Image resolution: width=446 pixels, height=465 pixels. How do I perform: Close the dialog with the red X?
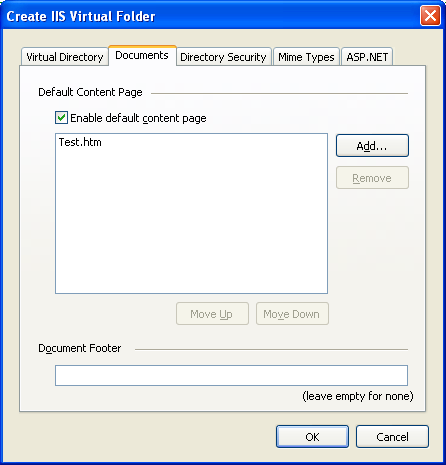tap(430, 16)
